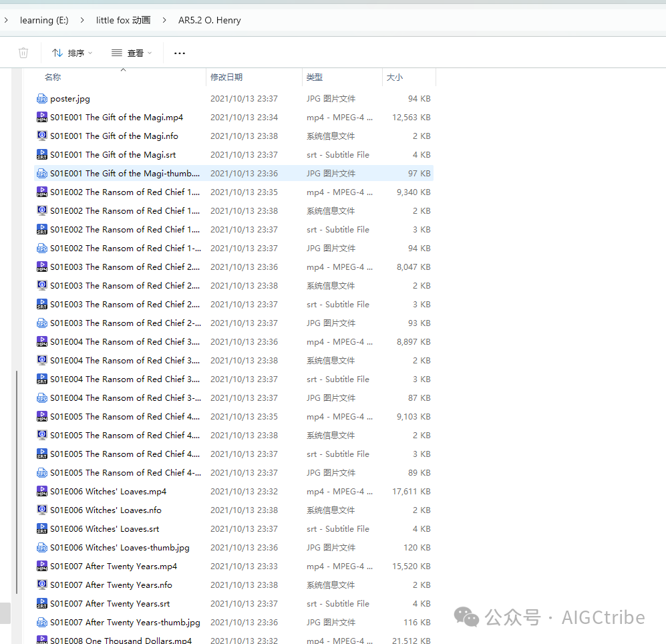The image size is (666, 644).
Task: Click JPG icon of S01E002 94 KB thumbnail
Action: pos(42,248)
